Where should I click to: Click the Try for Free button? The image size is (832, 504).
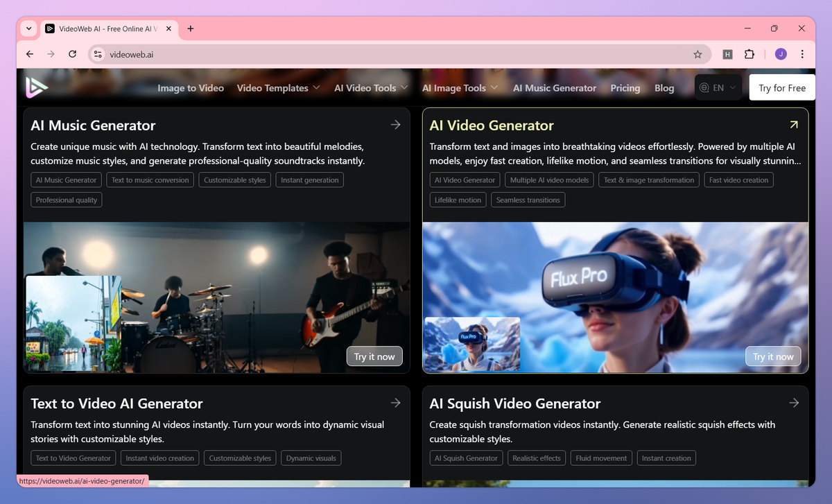pos(782,88)
